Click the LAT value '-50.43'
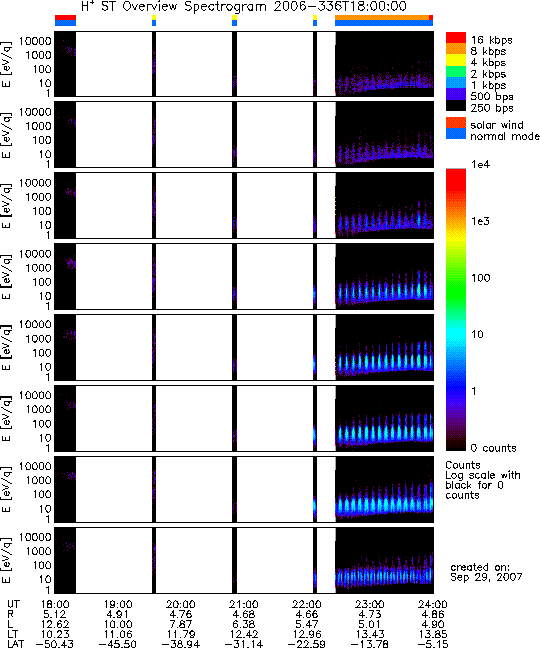This screenshot has width=540, height=648. click(x=55, y=643)
